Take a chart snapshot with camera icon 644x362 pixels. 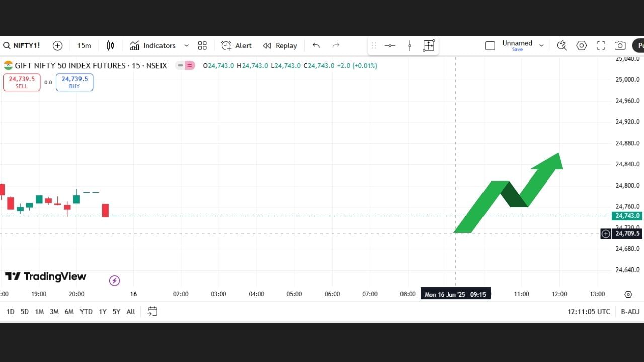[x=620, y=46]
